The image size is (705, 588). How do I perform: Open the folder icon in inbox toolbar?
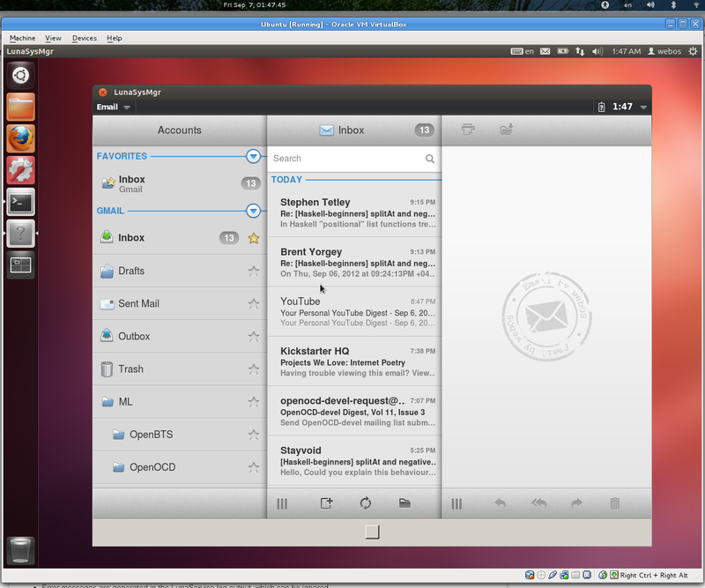click(x=404, y=503)
